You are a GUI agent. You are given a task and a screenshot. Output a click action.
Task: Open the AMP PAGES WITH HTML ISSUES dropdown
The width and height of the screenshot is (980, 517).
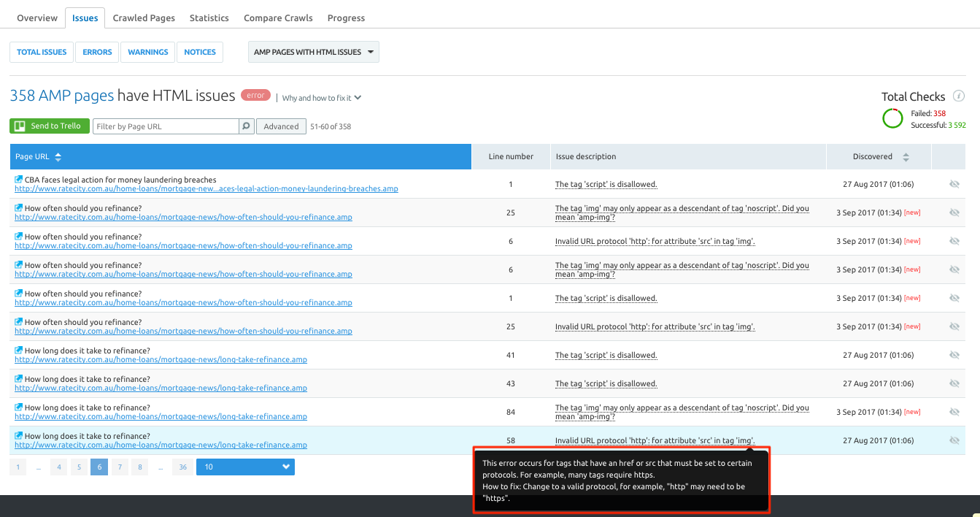[x=313, y=52]
